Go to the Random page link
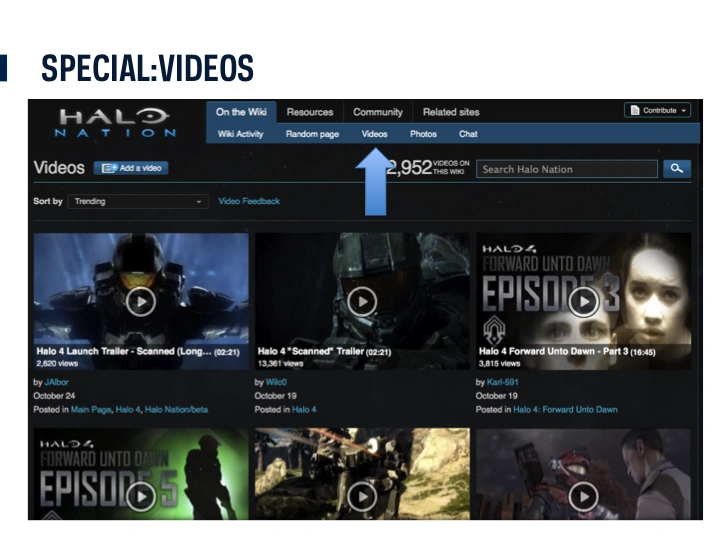Screen dimensions: 720x540 (312, 134)
